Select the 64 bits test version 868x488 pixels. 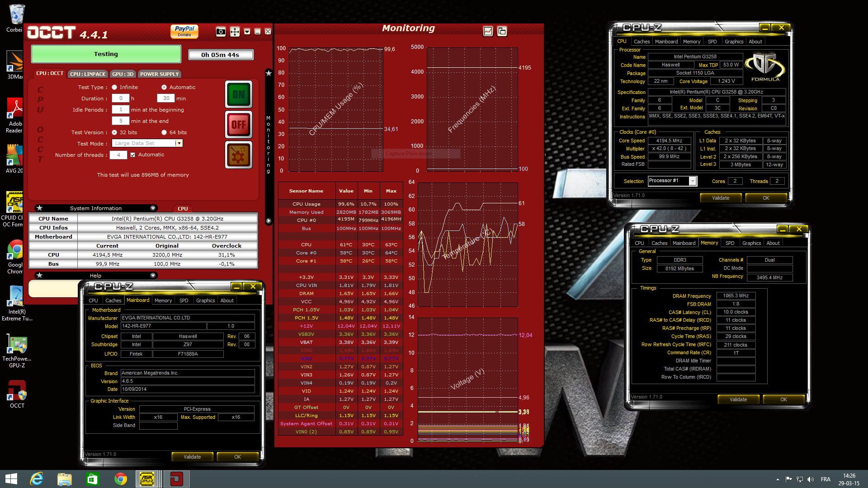click(164, 132)
